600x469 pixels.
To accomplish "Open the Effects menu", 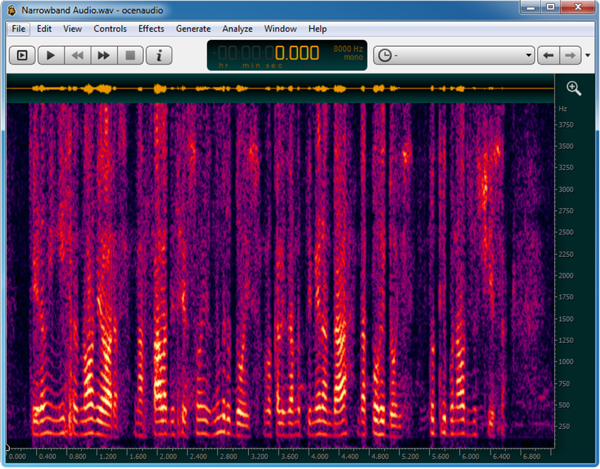I will tap(151, 29).
